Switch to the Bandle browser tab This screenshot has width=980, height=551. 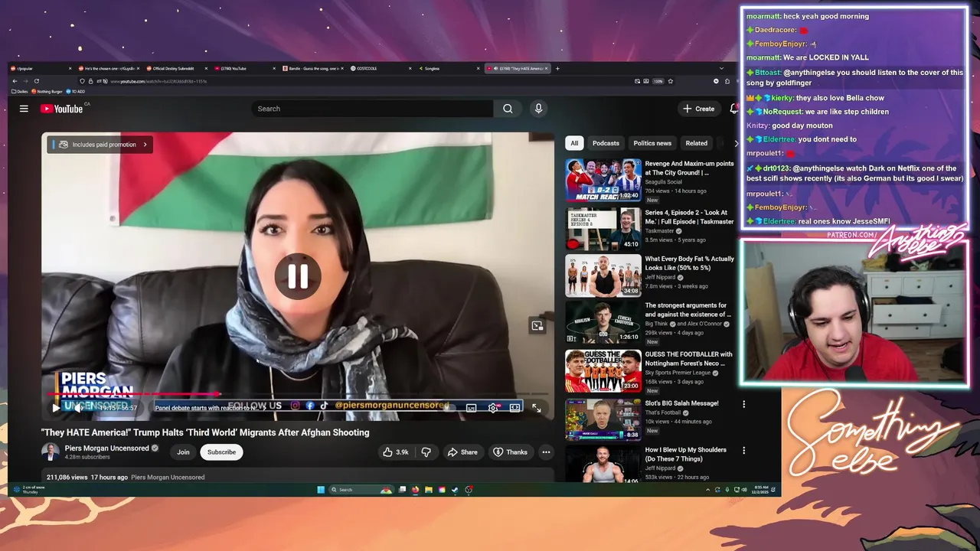point(312,69)
